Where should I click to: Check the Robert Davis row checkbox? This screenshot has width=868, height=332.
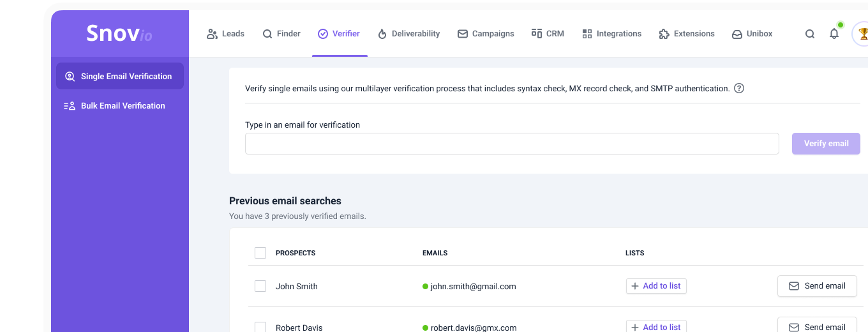(260, 327)
